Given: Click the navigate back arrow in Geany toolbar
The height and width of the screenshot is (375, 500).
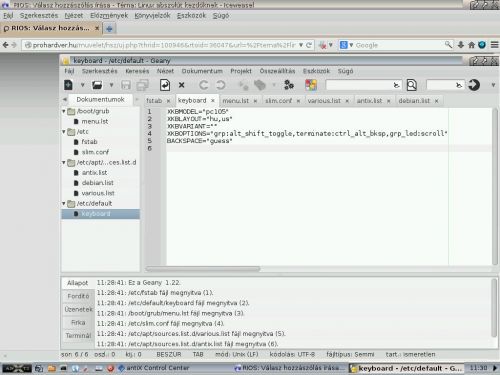Looking at the screenshot, I should point(204,85).
